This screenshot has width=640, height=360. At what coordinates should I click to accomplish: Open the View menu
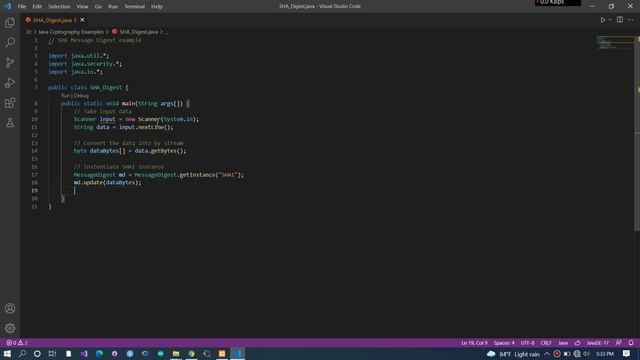pos(82,6)
